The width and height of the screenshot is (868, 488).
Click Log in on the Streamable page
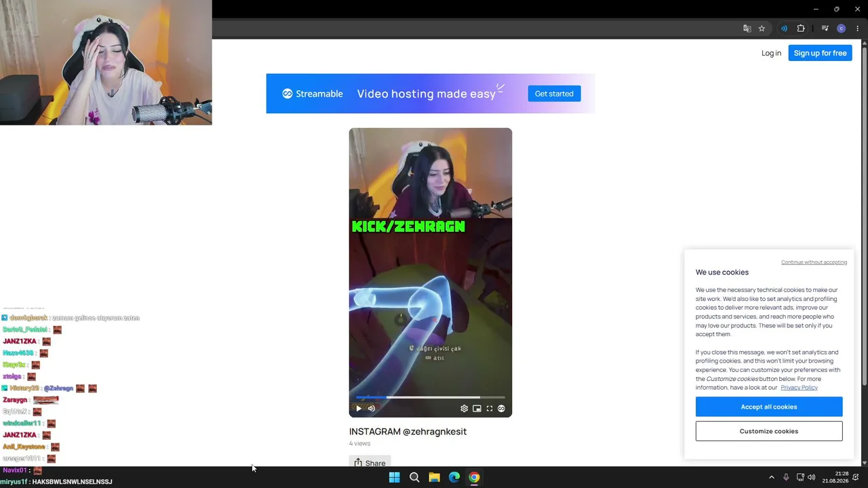tap(771, 53)
